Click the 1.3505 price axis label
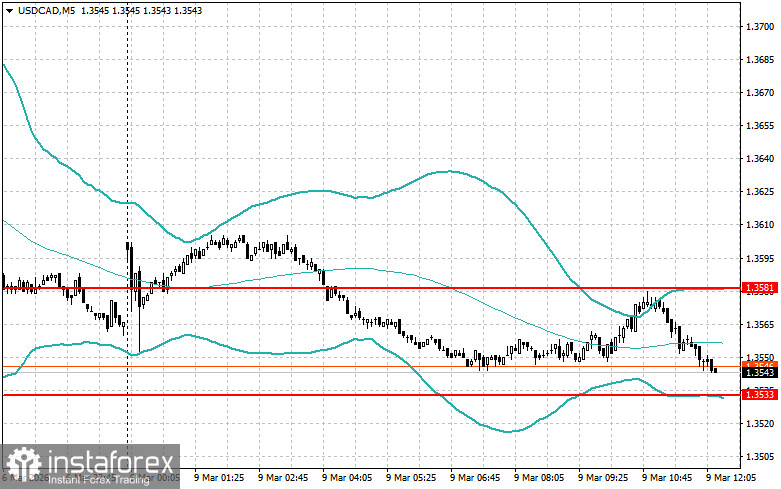Screen dimensions: 781x489 coord(760,457)
